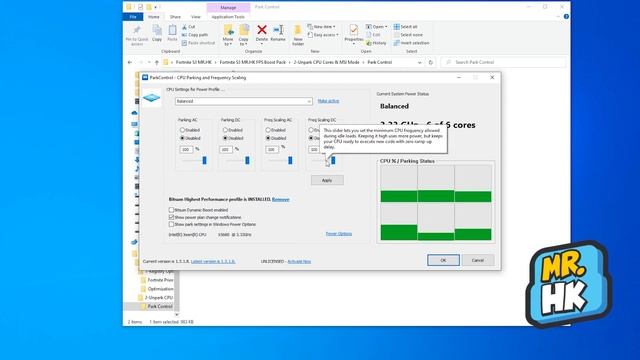Image resolution: width=640 pixels, height=360 pixels.
Task: Click the Select all icon
Action: click(396, 27)
